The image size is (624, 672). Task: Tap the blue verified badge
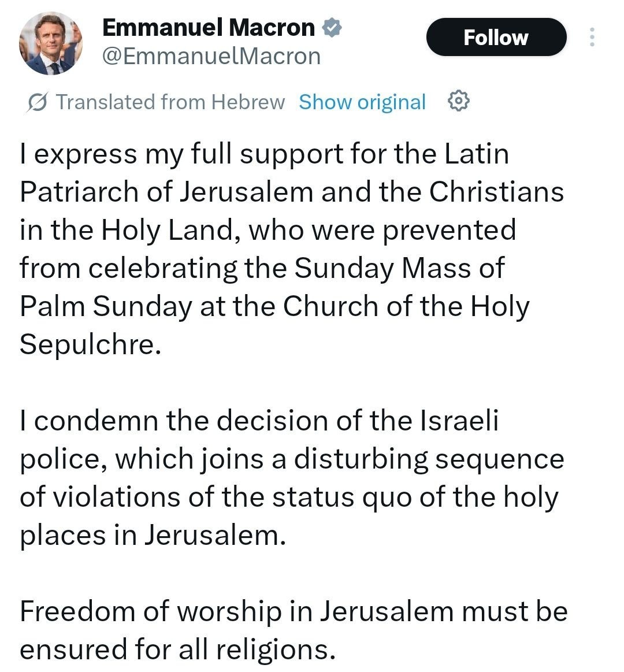[x=332, y=27]
